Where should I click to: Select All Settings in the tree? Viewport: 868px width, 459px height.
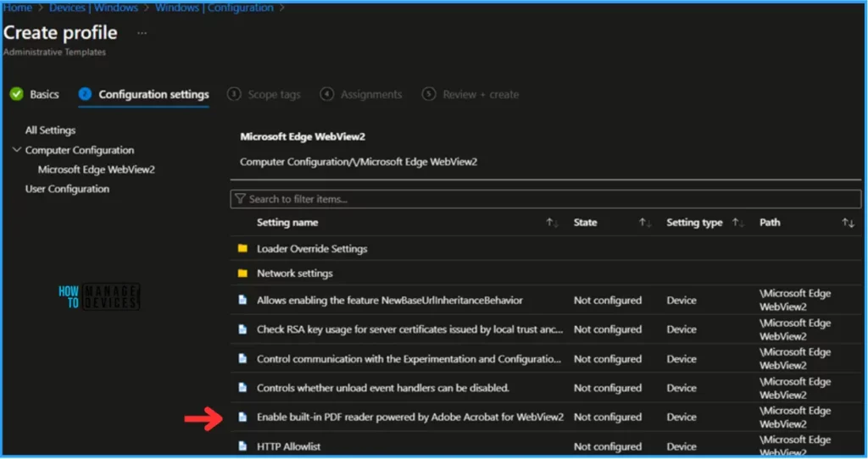pyautogui.click(x=50, y=130)
